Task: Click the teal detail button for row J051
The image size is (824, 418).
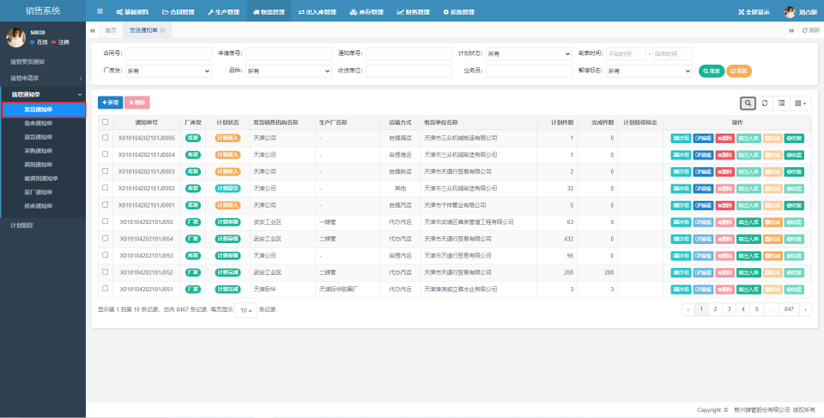Action: coord(681,290)
